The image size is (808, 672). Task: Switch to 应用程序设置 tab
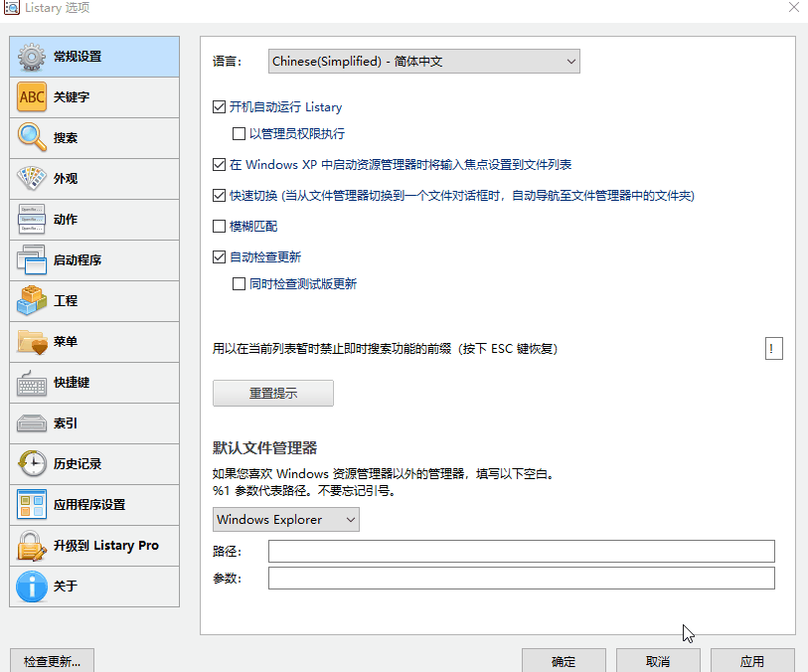coord(94,505)
